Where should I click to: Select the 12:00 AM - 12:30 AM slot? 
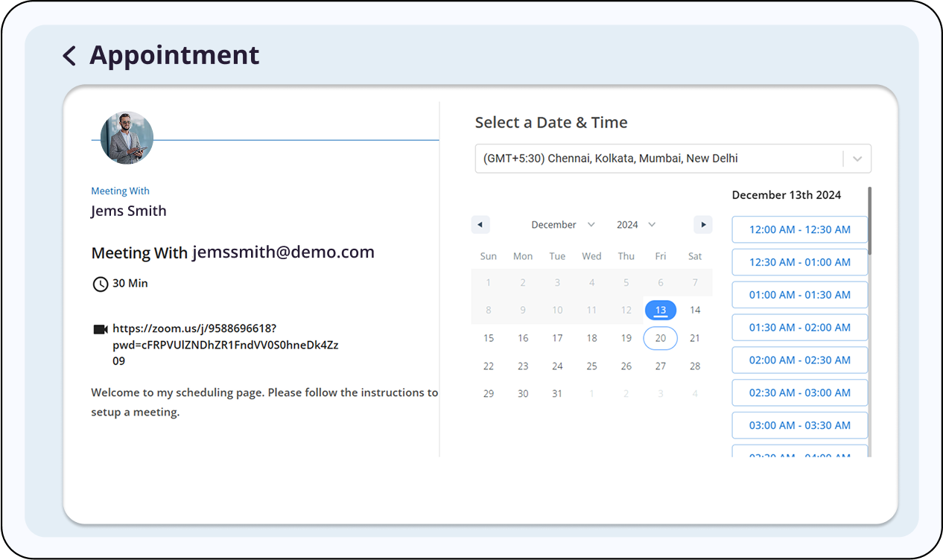[799, 229]
